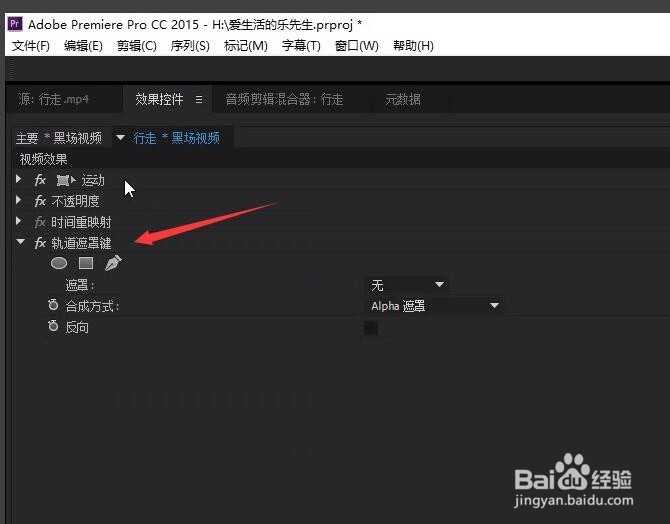
Task: Click the 遮罩: property label
Action: click(x=80, y=285)
